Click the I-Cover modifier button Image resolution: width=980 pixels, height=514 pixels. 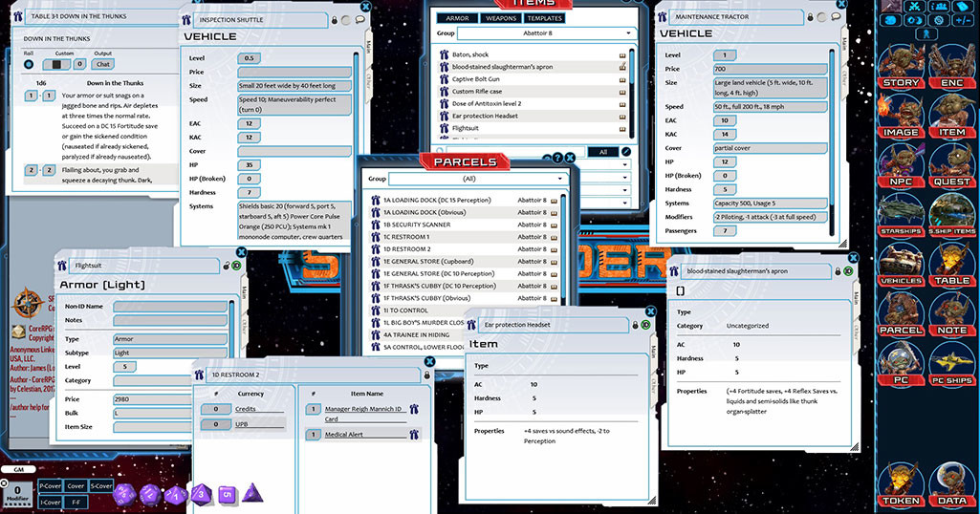pyautogui.click(x=50, y=503)
